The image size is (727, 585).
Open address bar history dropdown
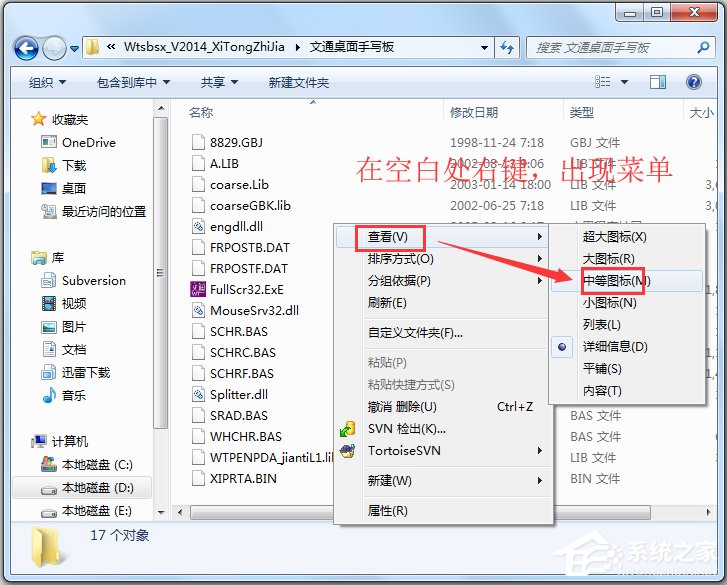484,47
